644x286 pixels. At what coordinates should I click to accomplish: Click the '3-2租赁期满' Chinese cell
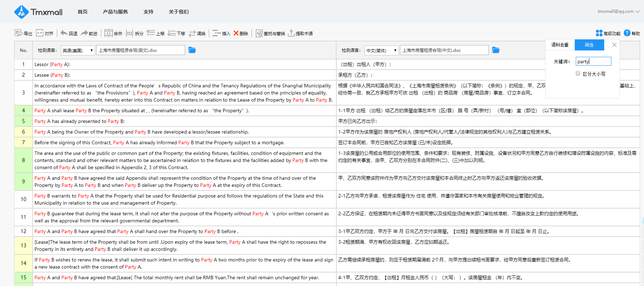[488, 245]
